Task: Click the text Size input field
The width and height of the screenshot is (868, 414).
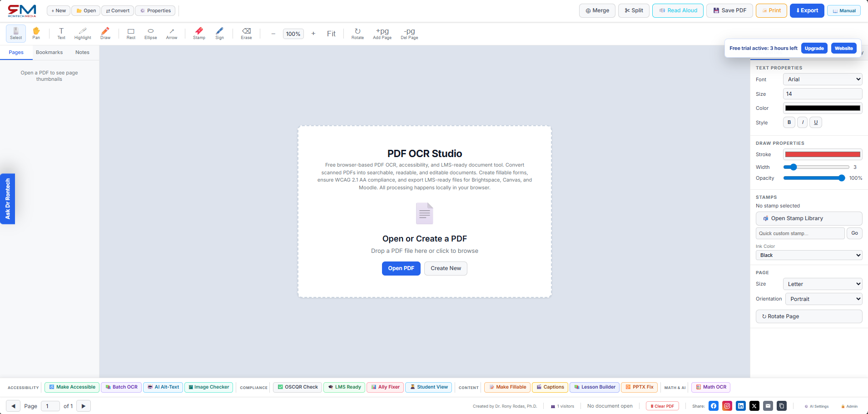Action: point(823,94)
